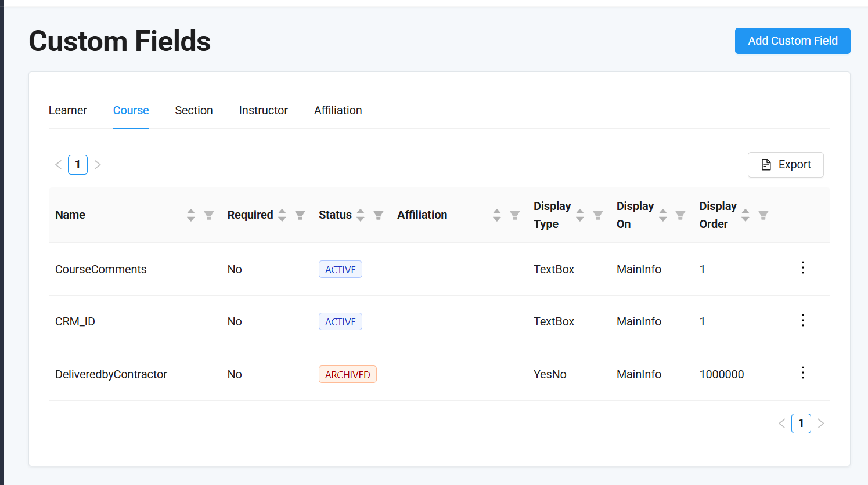Open actions menu for CRM_ID row
Image resolution: width=868 pixels, height=485 pixels.
point(802,320)
